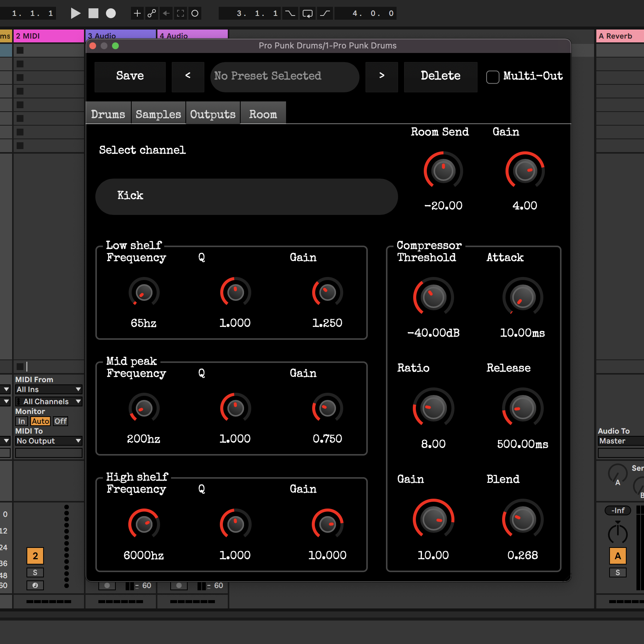Solo the A Reverb return track
This screenshot has width=644, height=644.
pyautogui.click(x=618, y=572)
